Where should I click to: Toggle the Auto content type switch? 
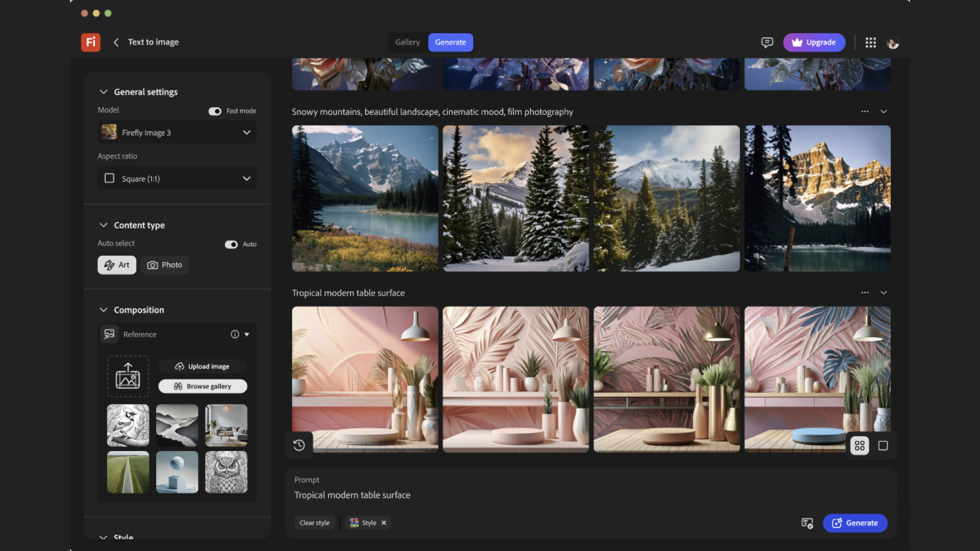pyautogui.click(x=231, y=244)
